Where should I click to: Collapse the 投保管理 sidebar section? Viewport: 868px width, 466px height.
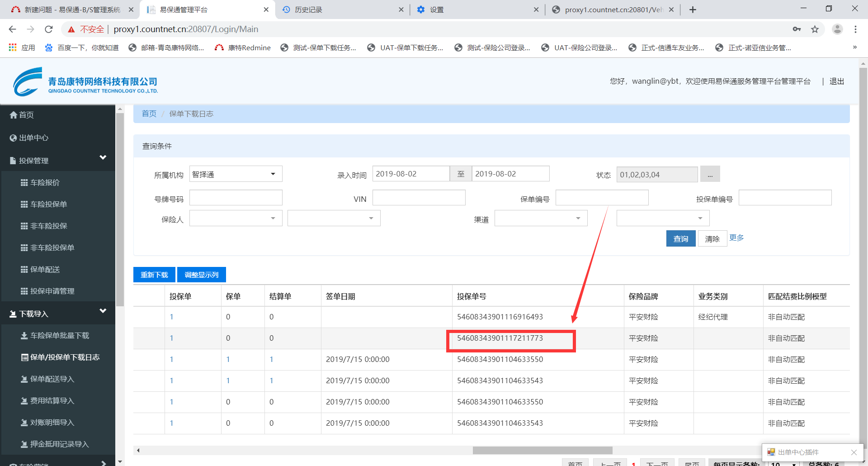pyautogui.click(x=103, y=157)
